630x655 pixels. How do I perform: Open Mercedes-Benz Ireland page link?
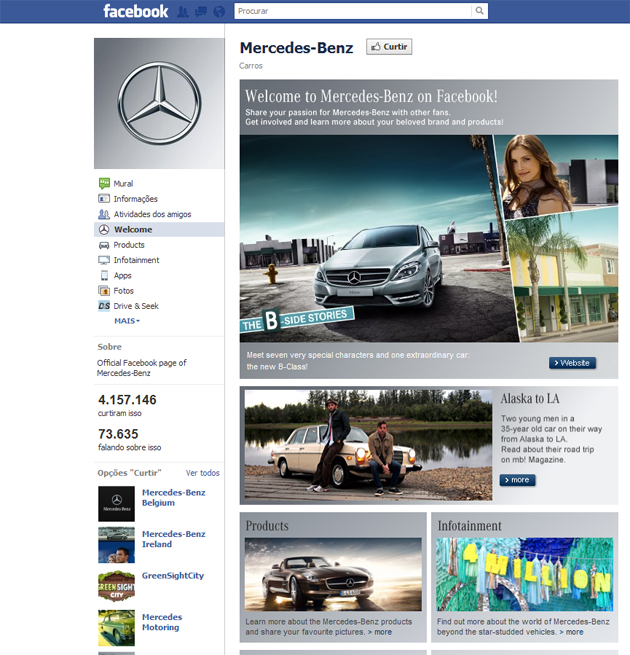173,539
